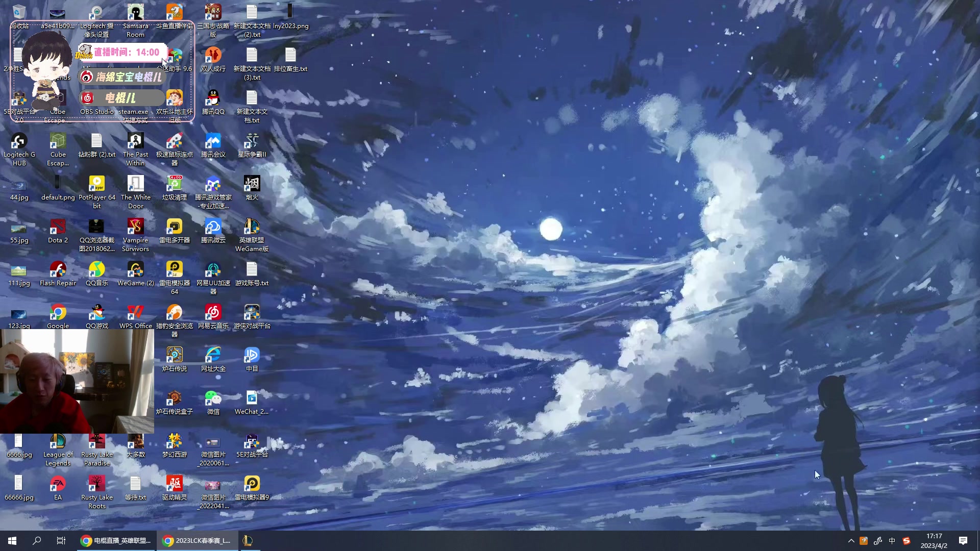Select the 炉石传说盒子 icon

[174, 402]
